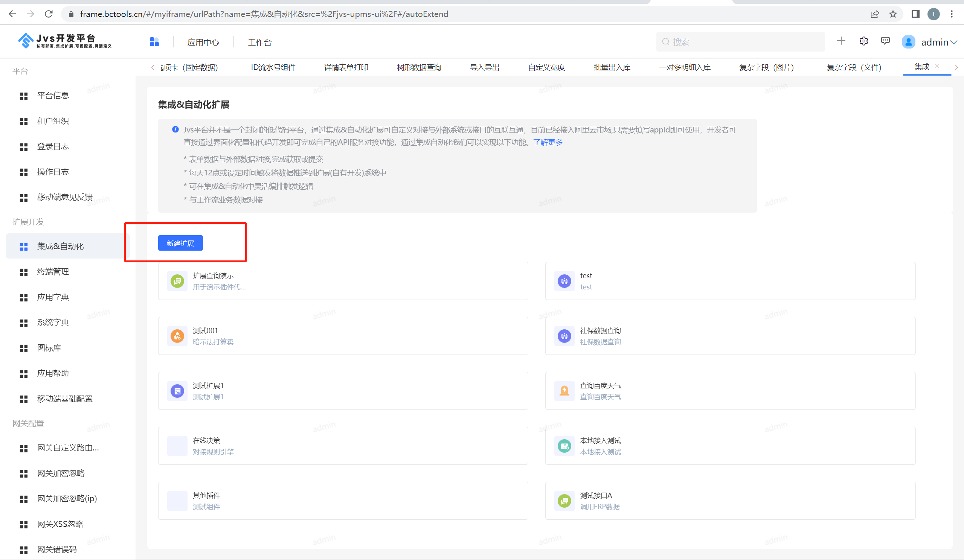Screen dimensions: 964x560
Task: Click the 查询百度天气 extension icon
Action: coord(564,391)
